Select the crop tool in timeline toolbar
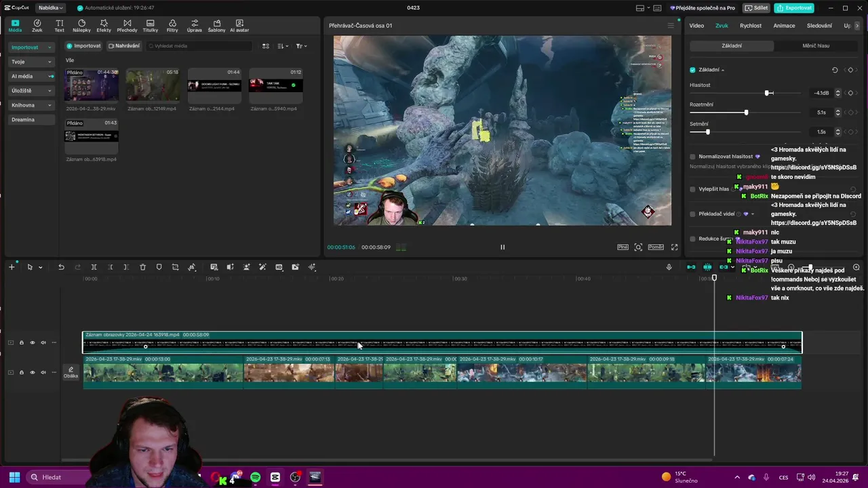The image size is (868, 488). (x=175, y=267)
